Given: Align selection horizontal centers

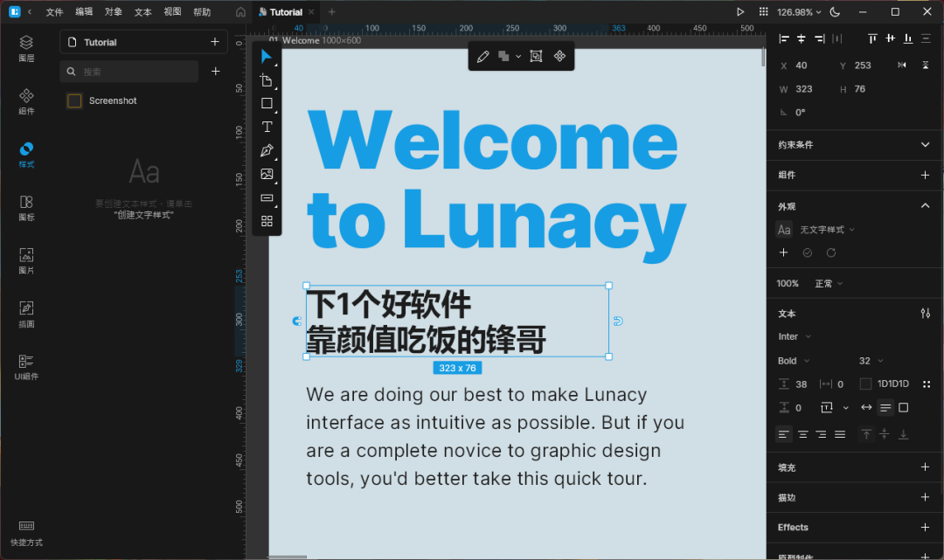Looking at the screenshot, I should [802, 39].
